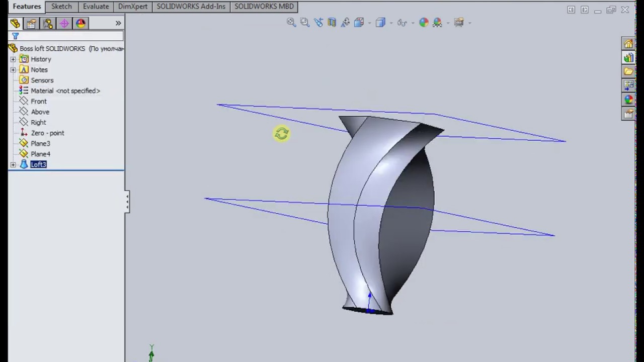Switch to the Evaluate tab
644x362 pixels.
click(96, 7)
